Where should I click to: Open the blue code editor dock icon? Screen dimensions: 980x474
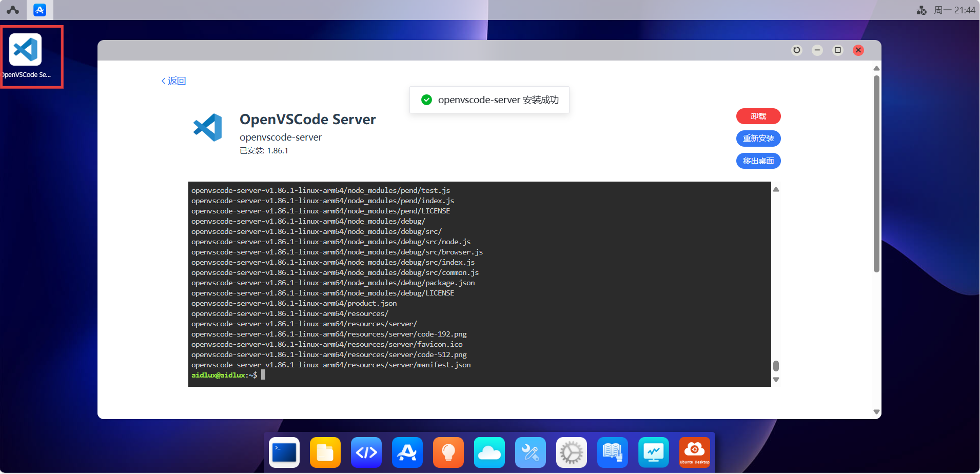point(366,452)
